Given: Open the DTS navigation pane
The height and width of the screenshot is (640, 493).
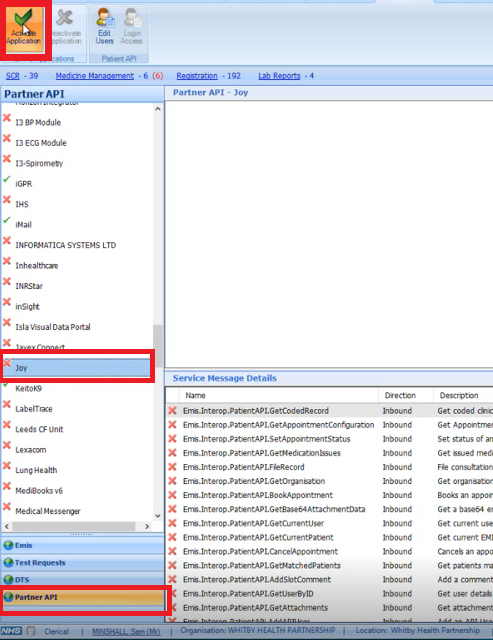Looking at the screenshot, I should click(82, 580).
